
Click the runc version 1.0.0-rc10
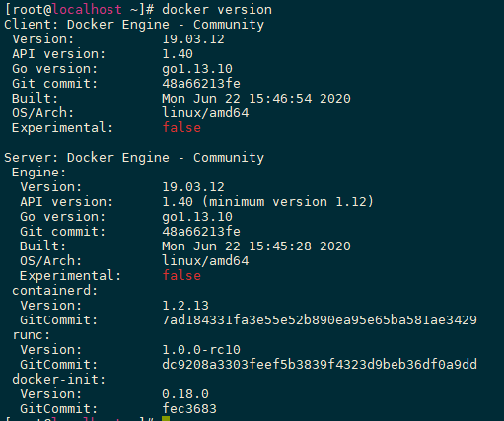(201, 350)
